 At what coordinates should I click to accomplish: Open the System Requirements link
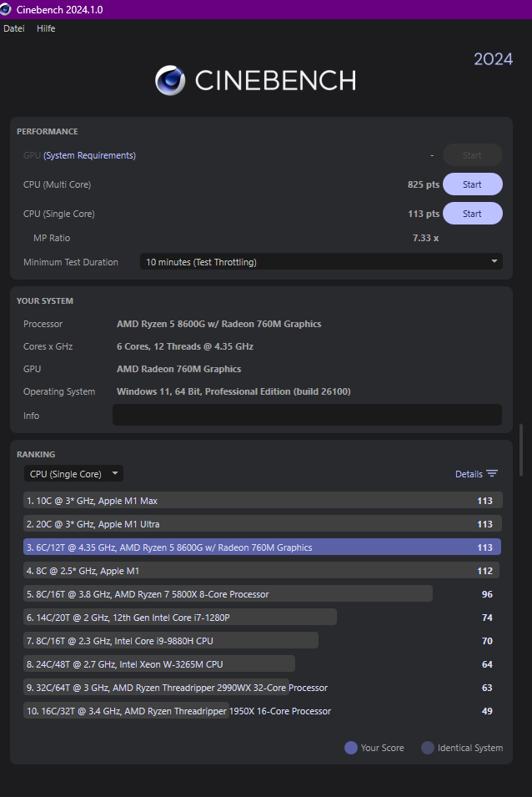(x=89, y=155)
